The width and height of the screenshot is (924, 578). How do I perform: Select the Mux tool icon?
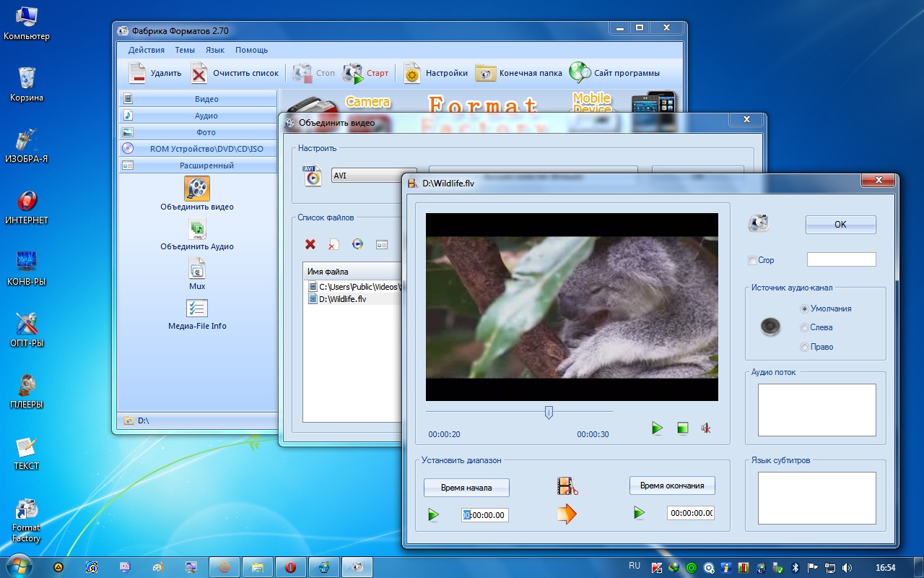197,269
